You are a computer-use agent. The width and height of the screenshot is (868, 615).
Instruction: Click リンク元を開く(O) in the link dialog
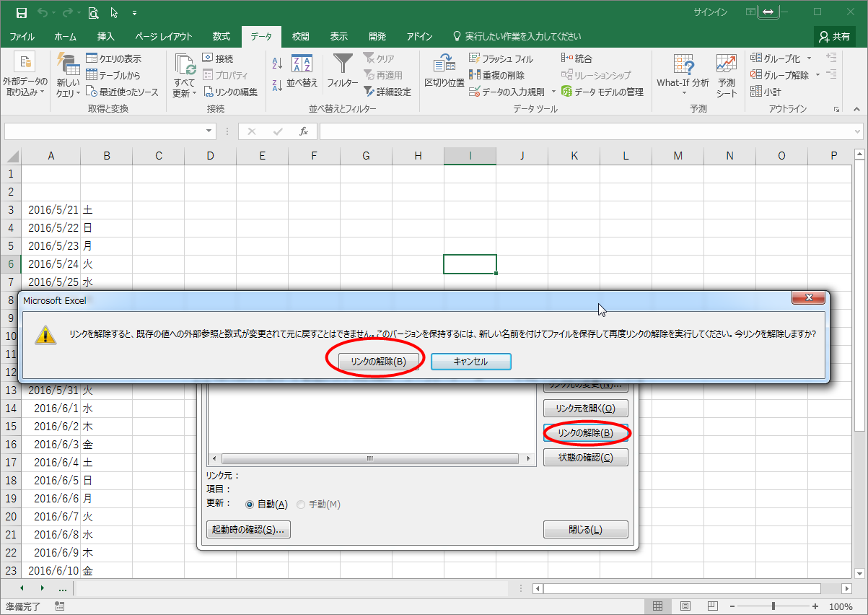(x=586, y=408)
